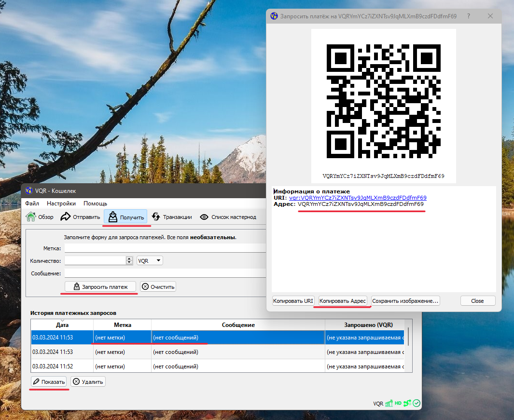Viewport: 514px width, 420px height.
Task: Open the VQR unit dropdown
Action: (150, 261)
